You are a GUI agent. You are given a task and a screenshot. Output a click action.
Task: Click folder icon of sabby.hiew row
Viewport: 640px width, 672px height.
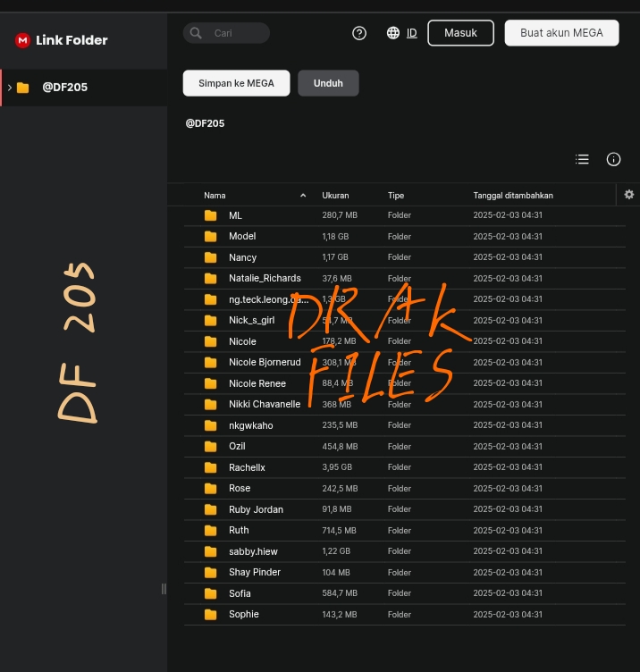[210, 551]
